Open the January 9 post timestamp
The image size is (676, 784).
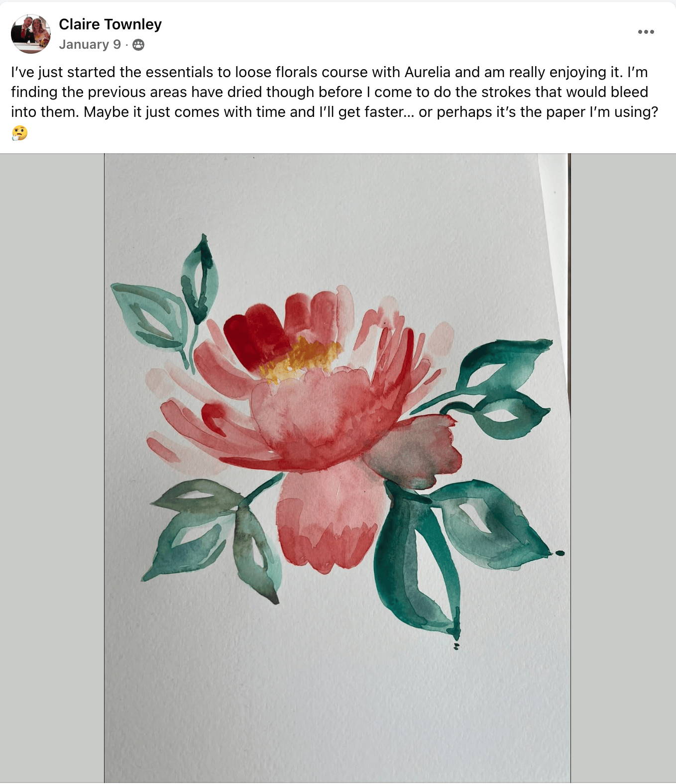(90, 44)
